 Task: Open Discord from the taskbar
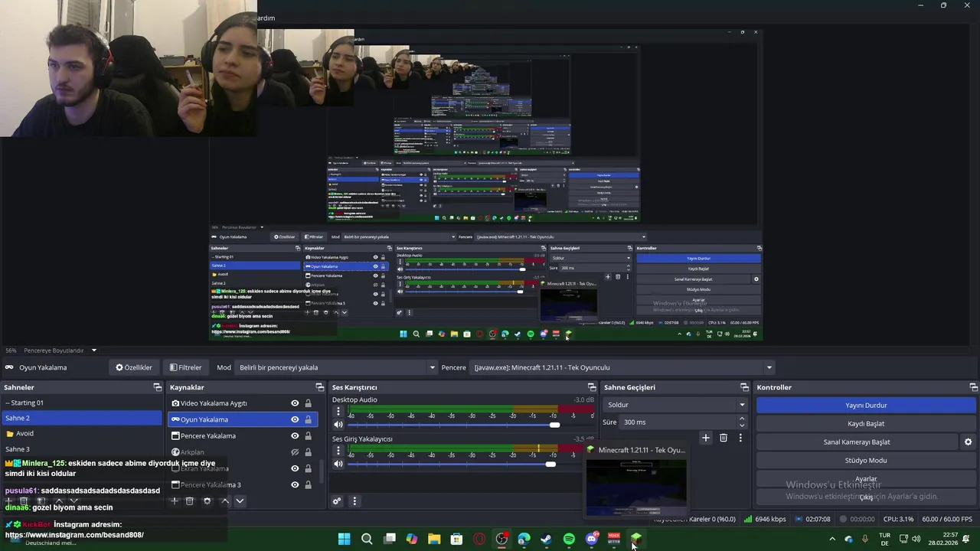[x=591, y=539]
